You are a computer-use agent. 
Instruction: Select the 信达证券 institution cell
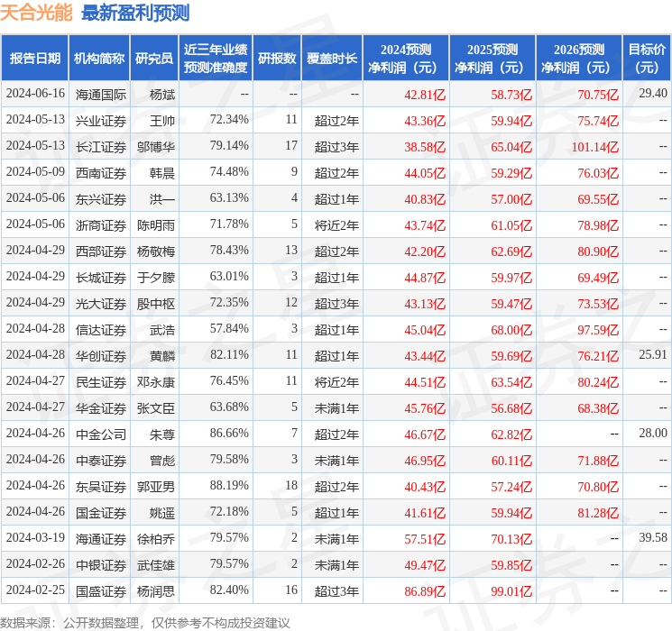(101, 329)
